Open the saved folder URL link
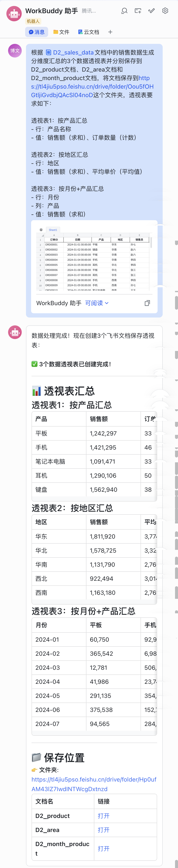 coord(94,784)
